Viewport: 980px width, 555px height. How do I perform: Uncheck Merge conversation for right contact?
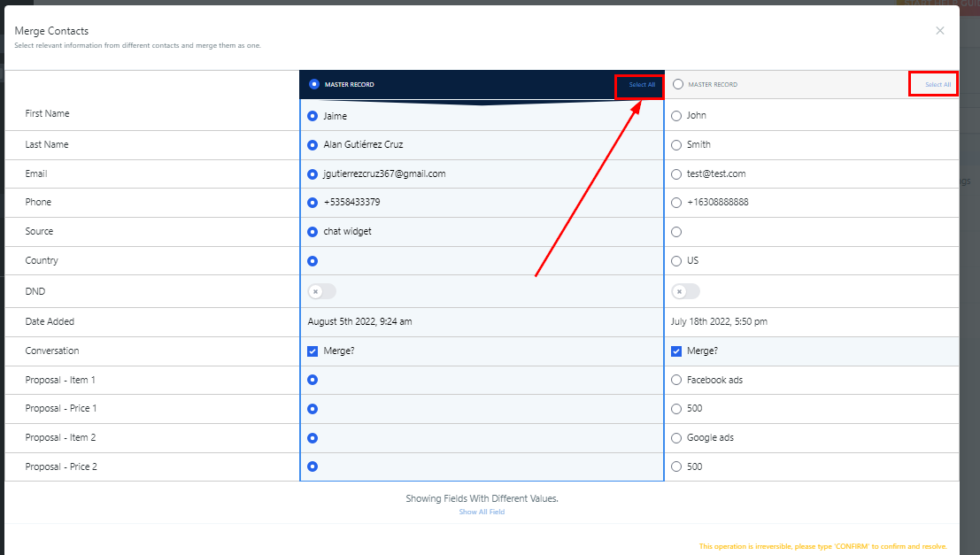click(677, 351)
